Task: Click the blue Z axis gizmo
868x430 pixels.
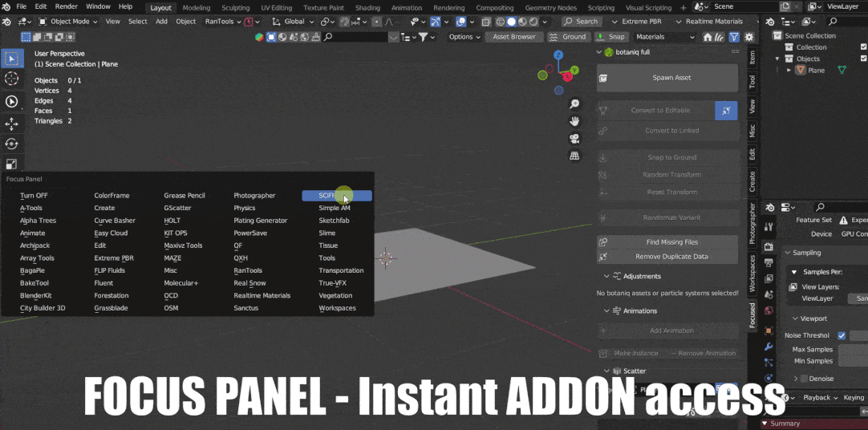Action: pyautogui.click(x=558, y=55)
